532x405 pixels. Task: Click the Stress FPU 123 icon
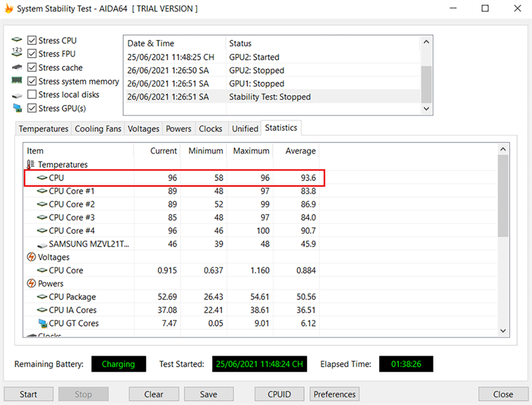point(17,52)
